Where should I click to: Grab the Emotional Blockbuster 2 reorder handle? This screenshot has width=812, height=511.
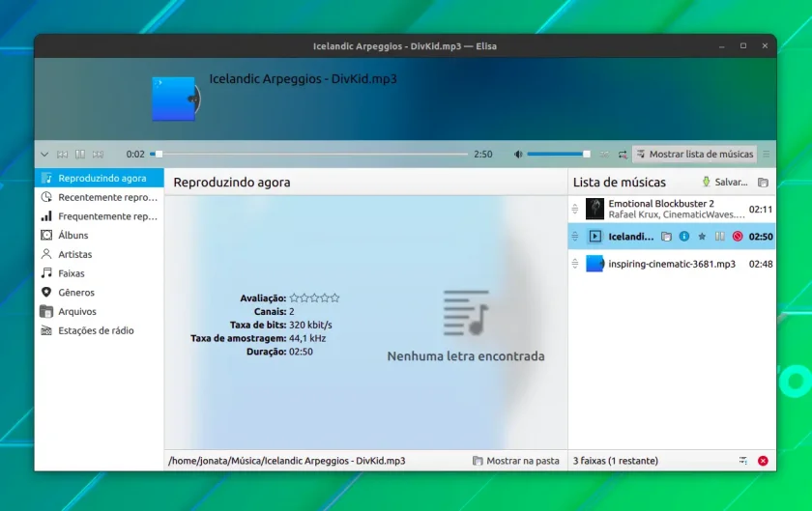pos(575,210)
